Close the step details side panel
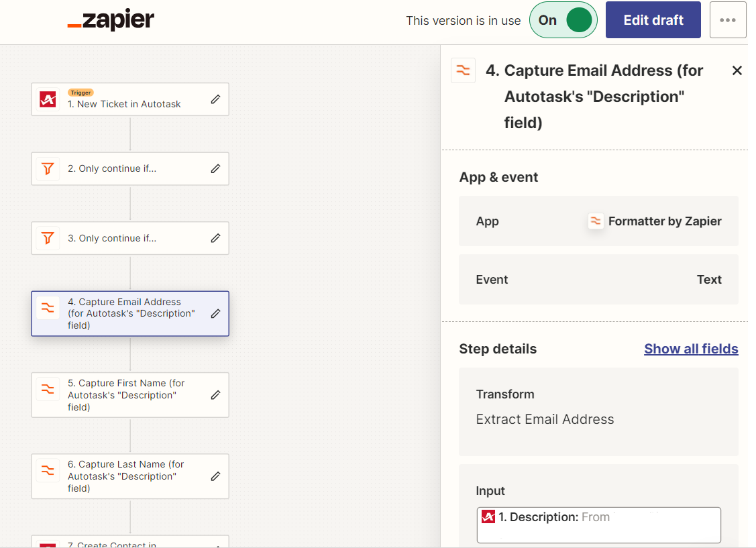Screen dimensions: 756x548 737,70
